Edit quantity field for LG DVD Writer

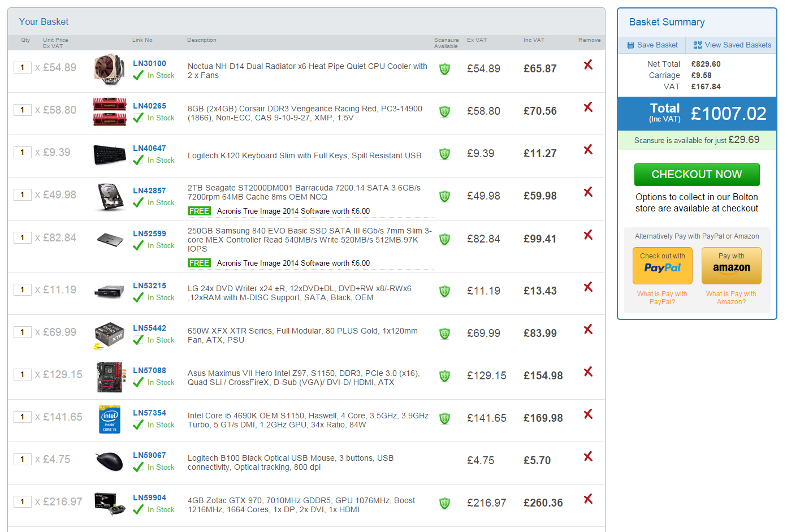(x=23, y=290)
